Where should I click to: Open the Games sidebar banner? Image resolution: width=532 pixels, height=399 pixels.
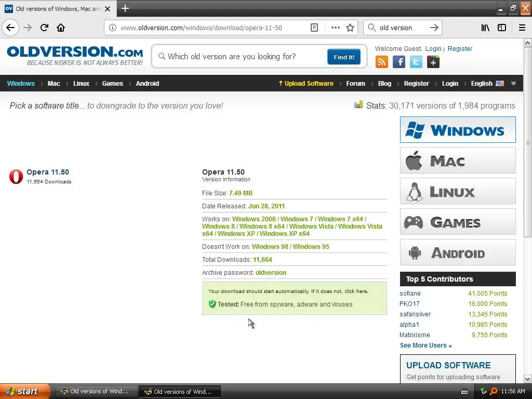click(458, 221)
